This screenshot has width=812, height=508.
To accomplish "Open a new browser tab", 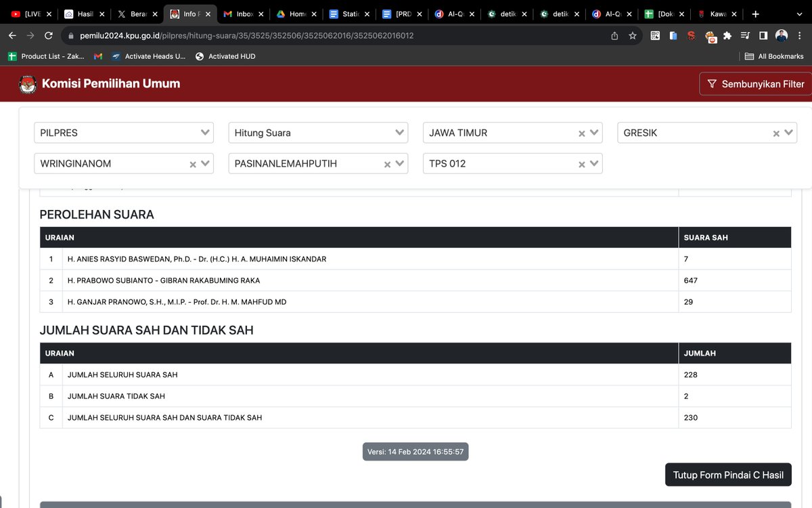I will tap(756, 14).
